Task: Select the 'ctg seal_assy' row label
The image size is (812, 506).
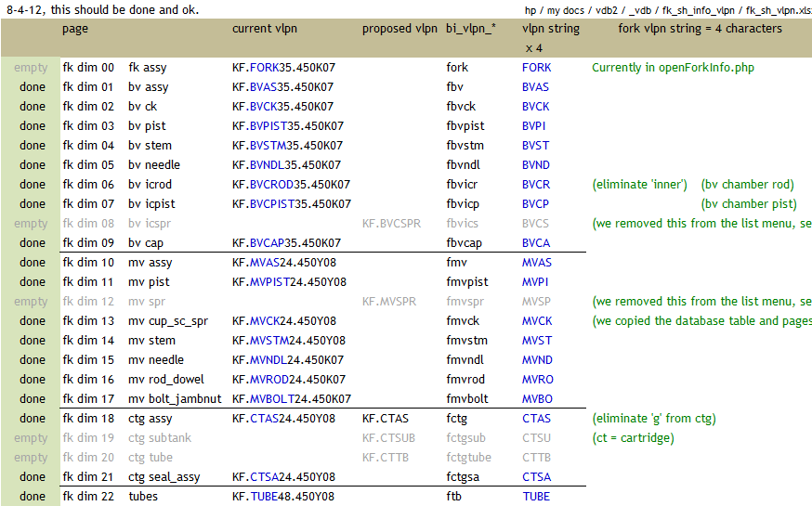Action: click(164, 477)
